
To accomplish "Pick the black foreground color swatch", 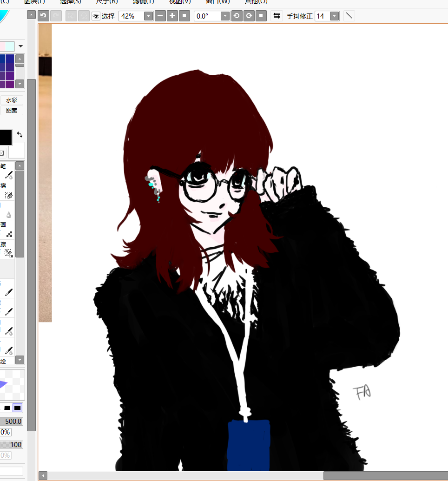I will click(x=5, y=138).
